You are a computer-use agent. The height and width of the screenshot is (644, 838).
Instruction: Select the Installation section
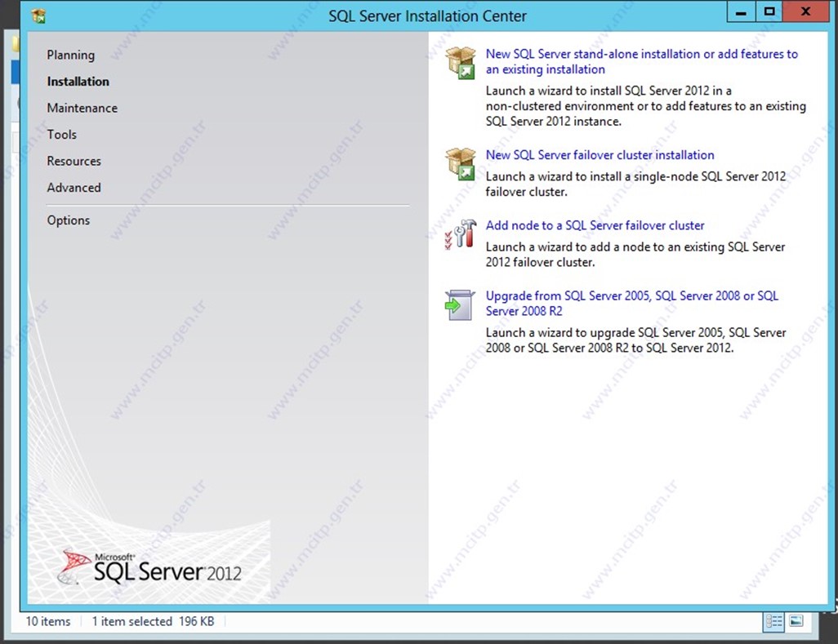point(78,81)
